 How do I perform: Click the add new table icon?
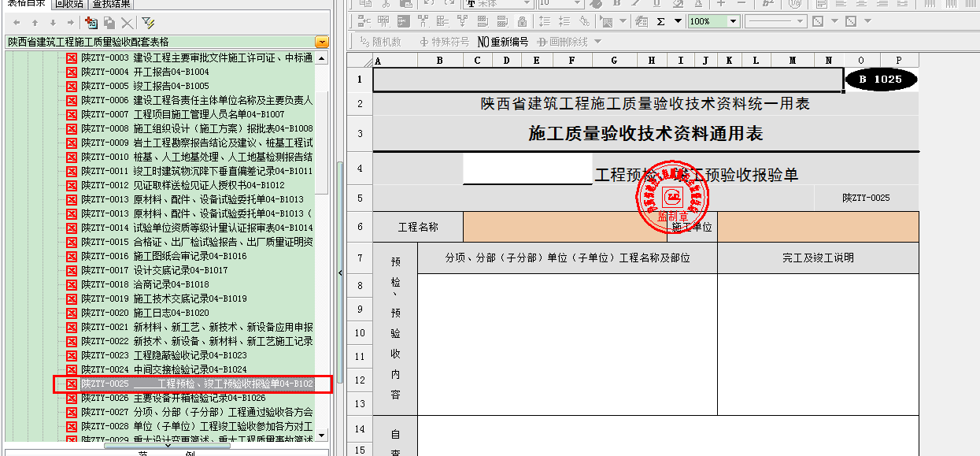pos(91,23)
